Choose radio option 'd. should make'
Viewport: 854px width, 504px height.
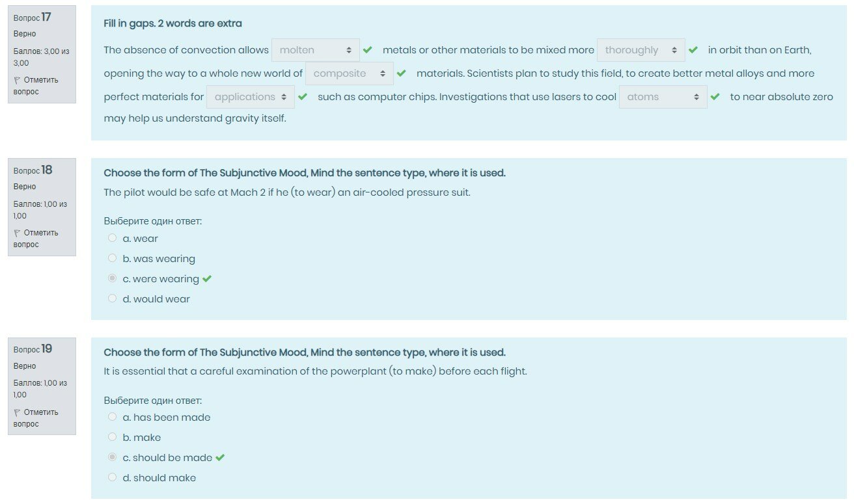pos(113,478)
